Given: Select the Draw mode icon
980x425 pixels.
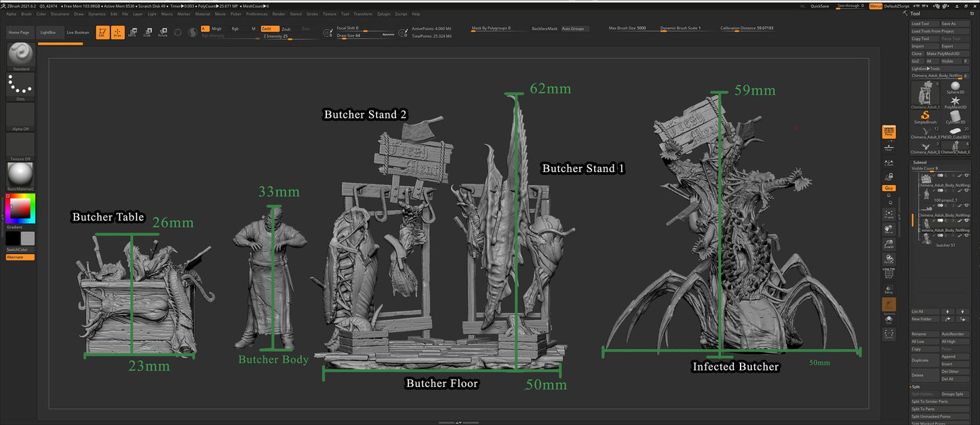Looking at the screenshot, I should pos(117,32).
